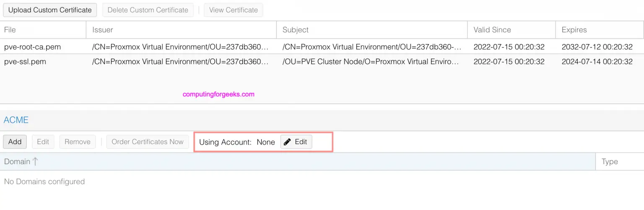Select the pve-ssl.pem certificate row
644x210 pixels.
pos(25,62)
